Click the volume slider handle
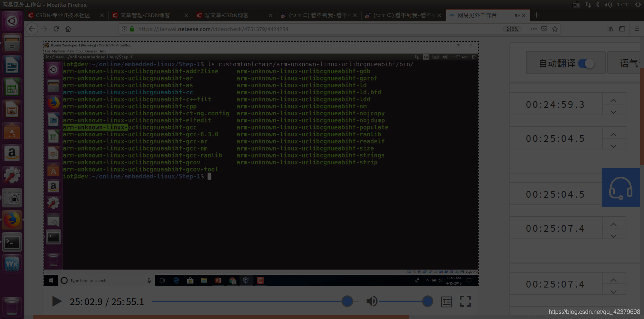Viewport: 644px width, 319px height. pos(427,301)
